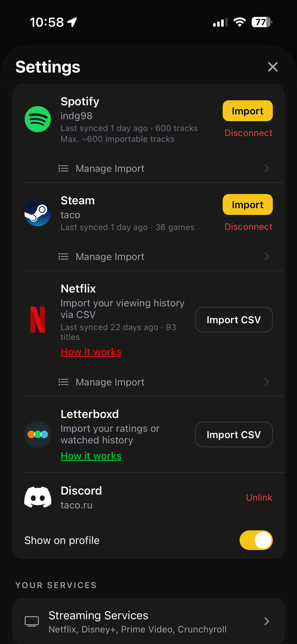The image size is (297, 644).
Task: Unlink the Discord account
Action: (x=259, y=497)
